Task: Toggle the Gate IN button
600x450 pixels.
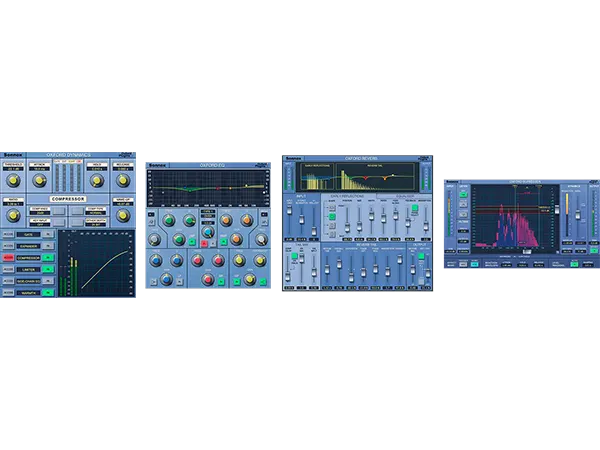Action: coord(48,234)
